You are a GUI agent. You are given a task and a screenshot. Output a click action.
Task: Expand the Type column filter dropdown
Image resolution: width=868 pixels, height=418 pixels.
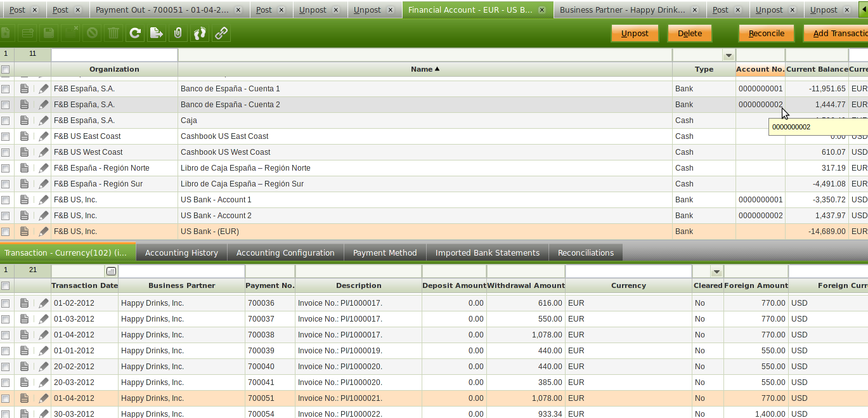click(729, 55)
